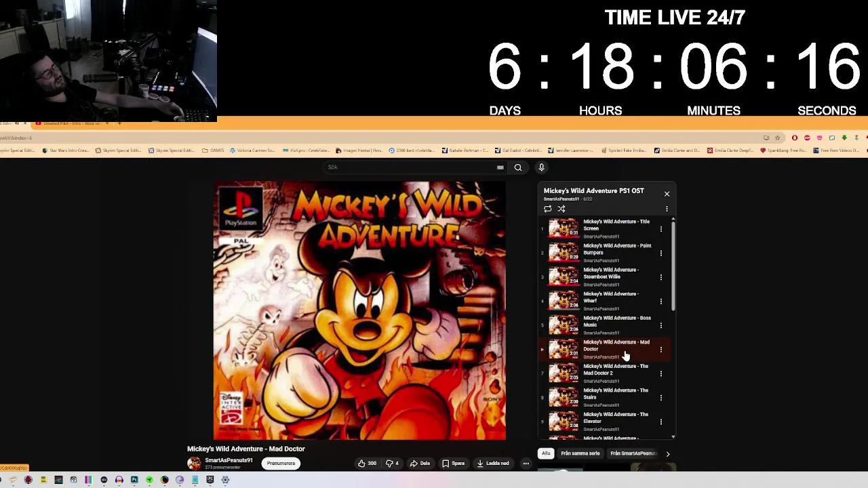Open settings gear icon in taskbar

225,480
